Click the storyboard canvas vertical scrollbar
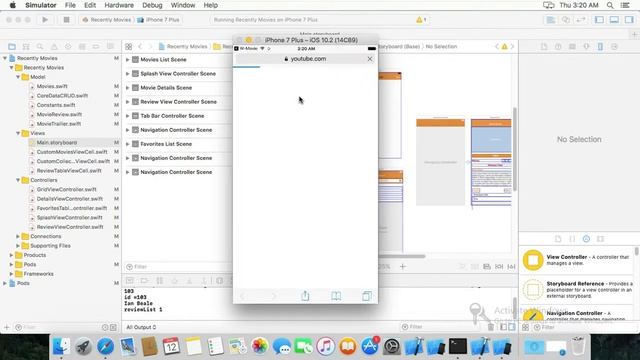This screenshot has height=360, width=640. click(x=515, y=149)
